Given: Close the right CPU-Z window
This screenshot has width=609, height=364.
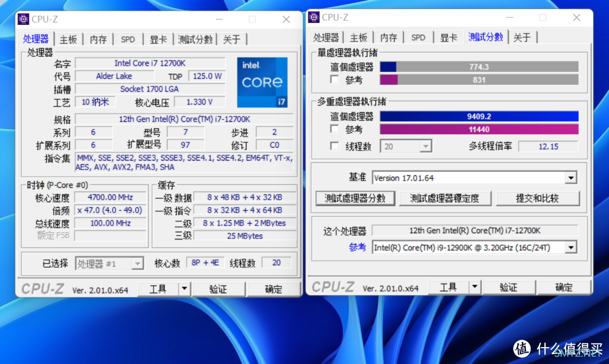Looking at the screenshot, I should (x=577, y=17).
